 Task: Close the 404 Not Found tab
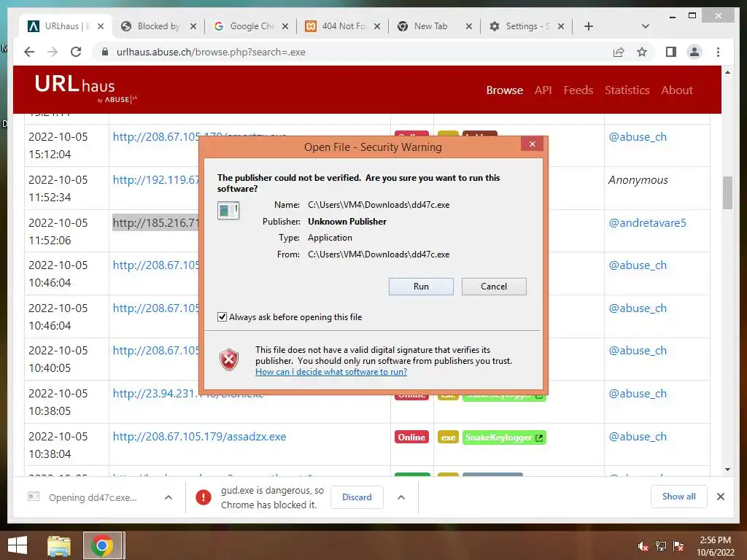pos(377,26)
